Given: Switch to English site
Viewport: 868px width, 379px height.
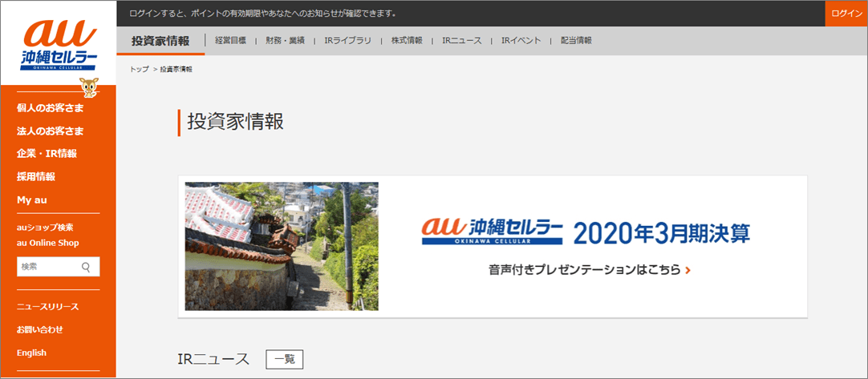Looking at the screenshot, I should click(x=31, y=353).
